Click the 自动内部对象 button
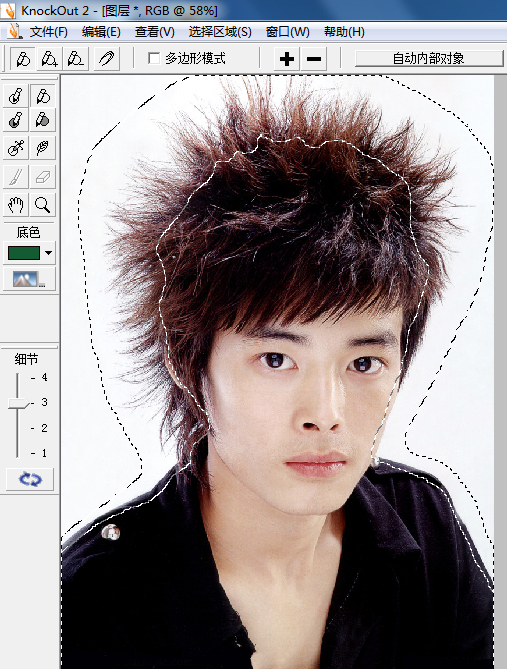 click(x=428, y=58)
